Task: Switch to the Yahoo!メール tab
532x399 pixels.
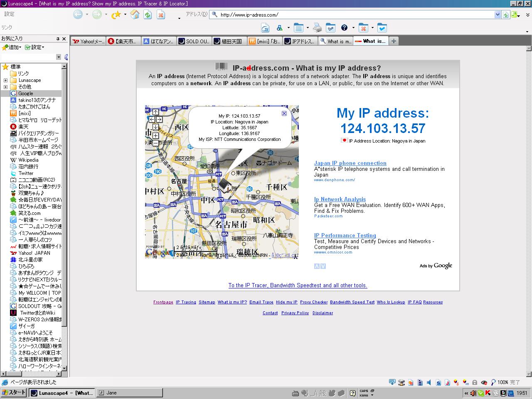Action: (x=88, y=41)
